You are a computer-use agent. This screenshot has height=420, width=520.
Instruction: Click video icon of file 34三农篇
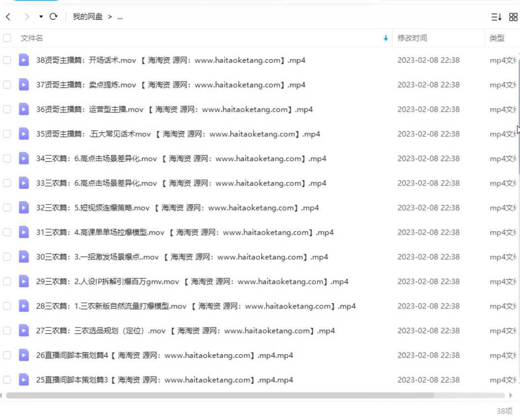click(x=24, y=158)
